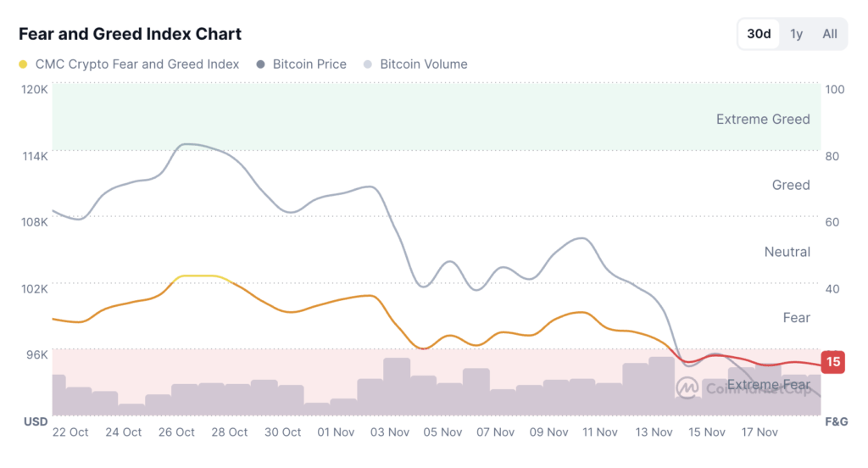This screenshot has width=868, height=468.
Task: Switch chart range to 30d
Action: 759,35
